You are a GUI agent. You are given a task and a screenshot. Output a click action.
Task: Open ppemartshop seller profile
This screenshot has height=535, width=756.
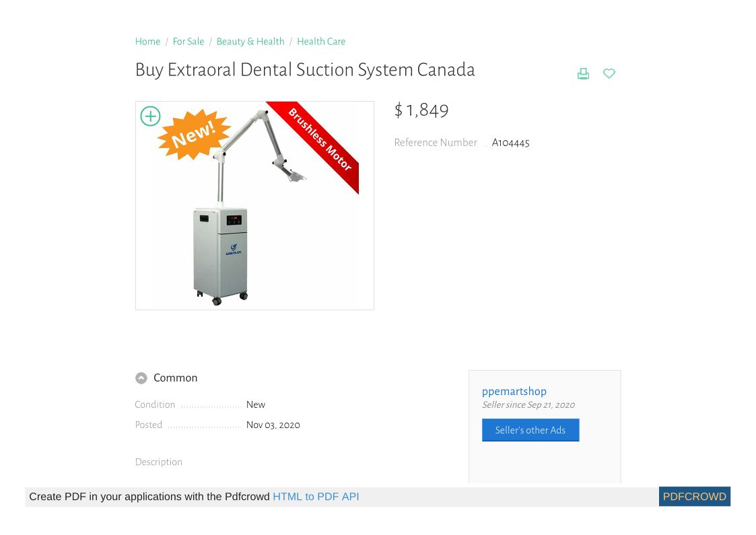pyautogui.click(x=514, y=391)
